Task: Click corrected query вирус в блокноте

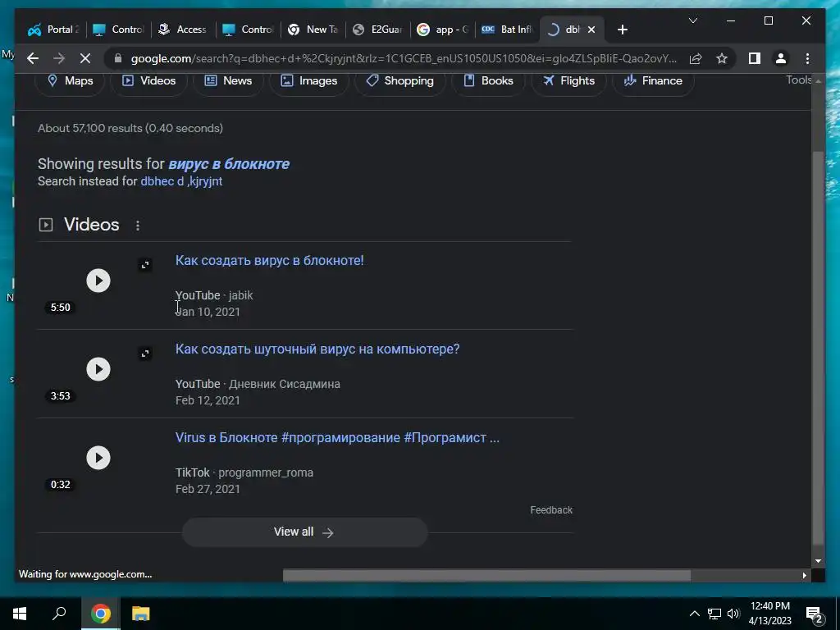Action: [x=229, y=164]
